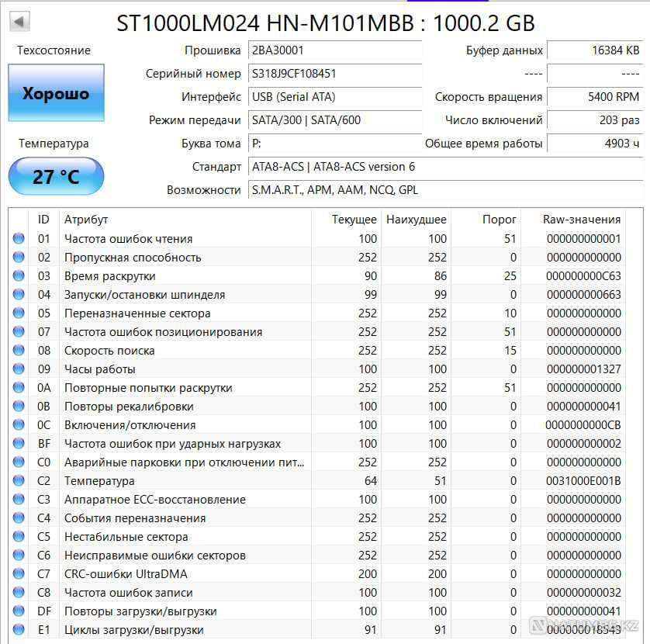Click raw value 0031000E001B of Температура
650x644 pixels.
coord(583,480)
